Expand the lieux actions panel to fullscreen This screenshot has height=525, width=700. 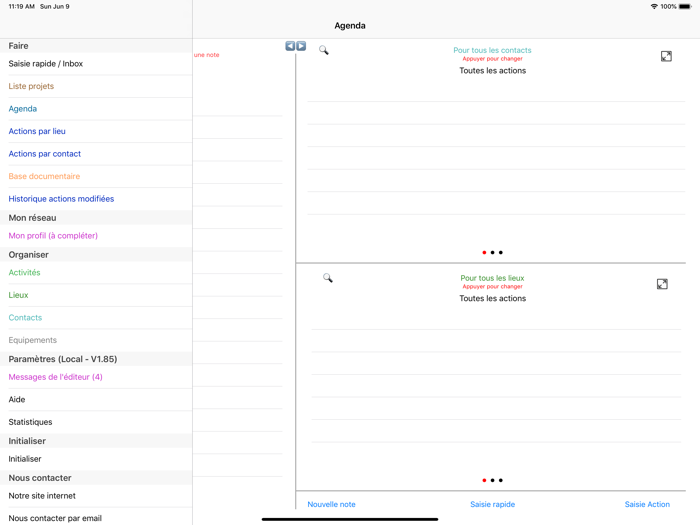pos(662,284)
